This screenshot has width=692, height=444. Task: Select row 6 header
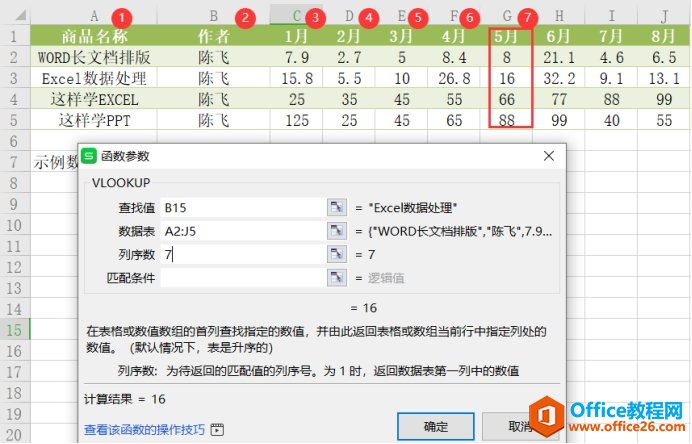click(x=15, y=141)
